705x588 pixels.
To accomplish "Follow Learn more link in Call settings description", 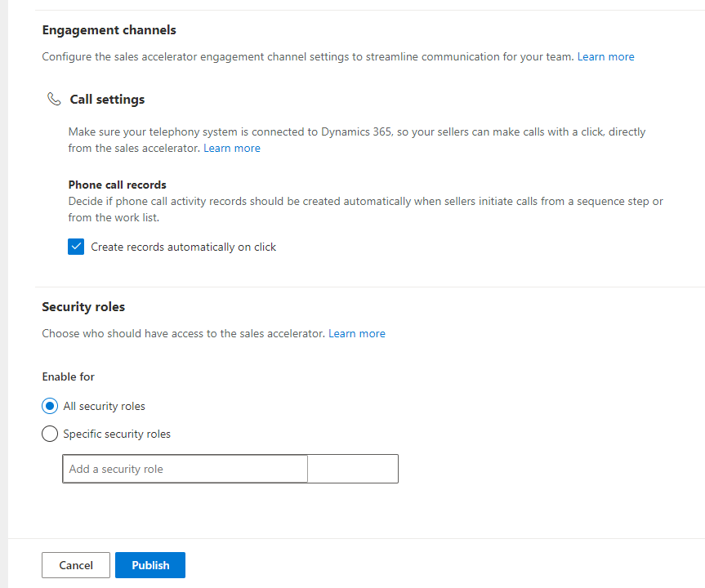I will tap(232, 149).
